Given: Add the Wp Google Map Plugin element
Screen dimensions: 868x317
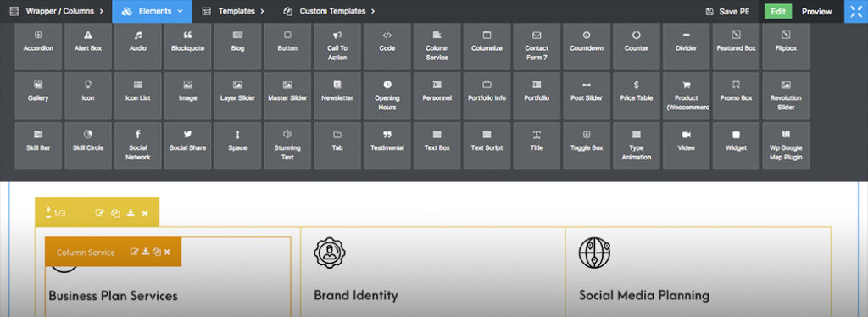Looking at the screenshot, I should [x=786, y=146].
